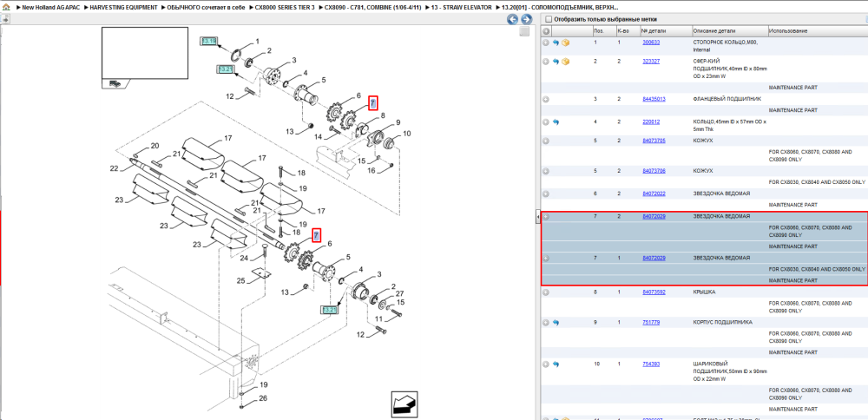Open 'HARVESTING EQUIPMENT' breadcrumb
868x420 pixels.
124,9
